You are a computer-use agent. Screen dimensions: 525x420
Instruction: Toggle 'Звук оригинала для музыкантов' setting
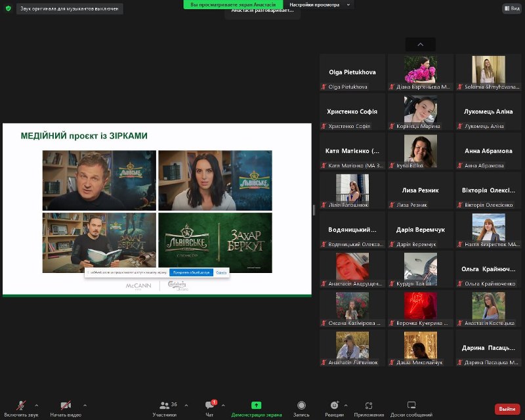pos(69,9)
